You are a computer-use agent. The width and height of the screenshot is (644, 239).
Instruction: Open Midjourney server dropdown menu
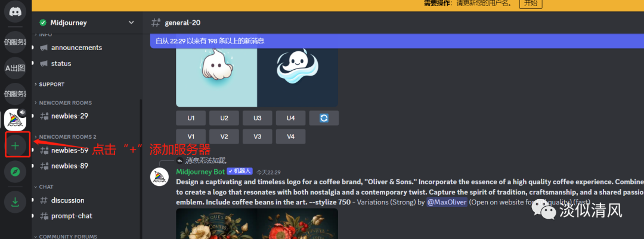[x=131, y=23]
